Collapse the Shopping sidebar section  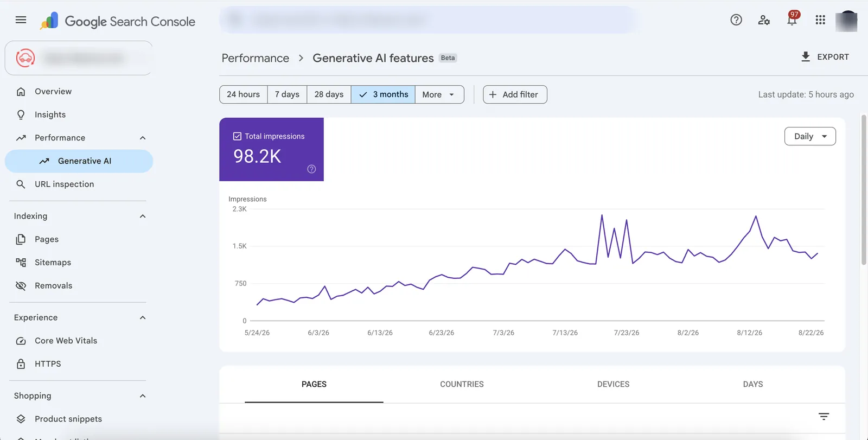click(143, 396)
